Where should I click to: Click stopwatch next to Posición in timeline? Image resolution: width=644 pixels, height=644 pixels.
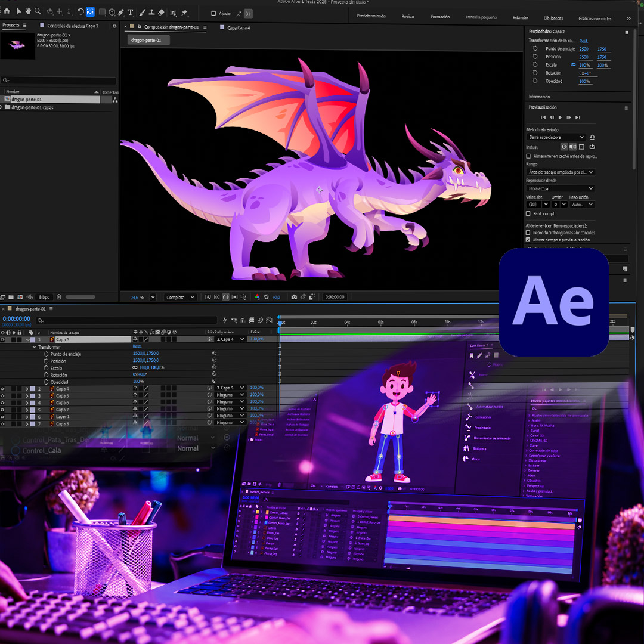tap(46, 361)
